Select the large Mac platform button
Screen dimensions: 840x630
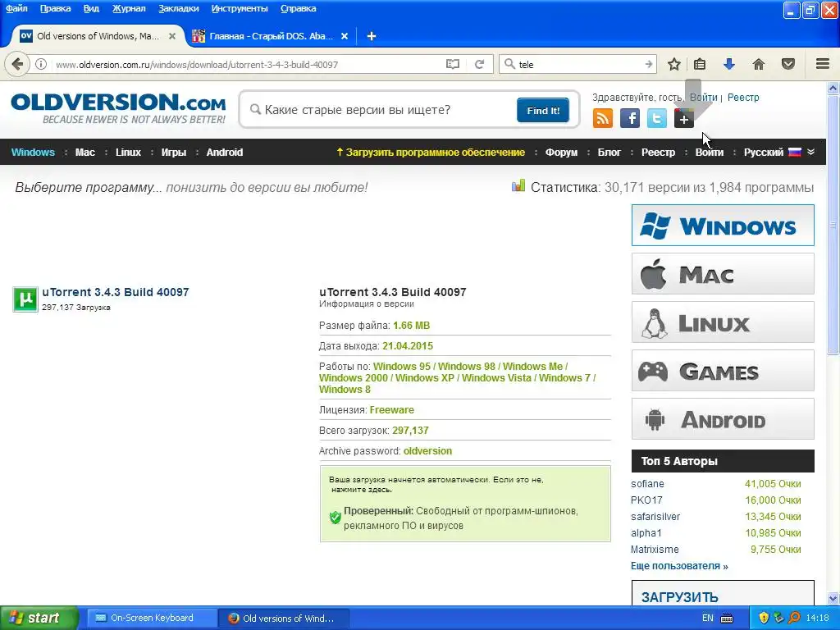723,274
